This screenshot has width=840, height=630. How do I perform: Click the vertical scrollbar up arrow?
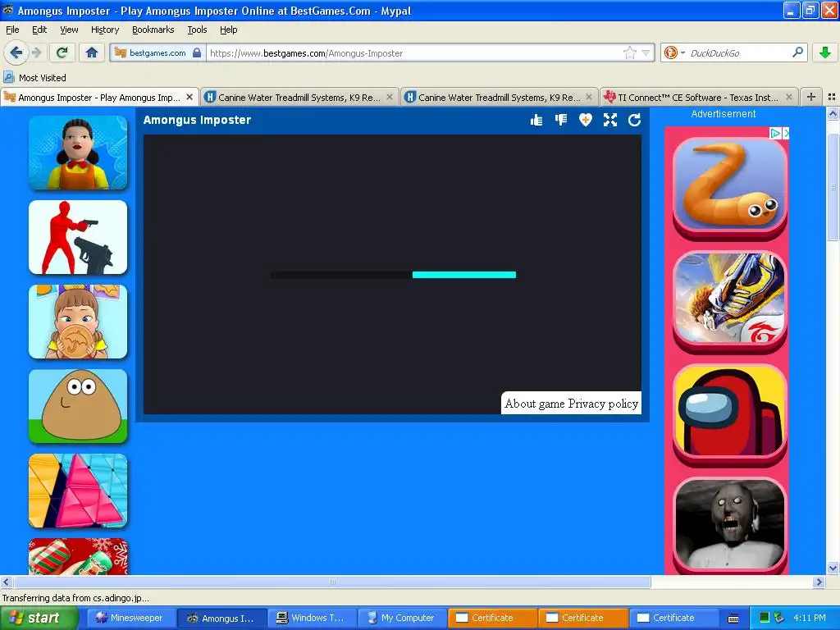point(833,113)
